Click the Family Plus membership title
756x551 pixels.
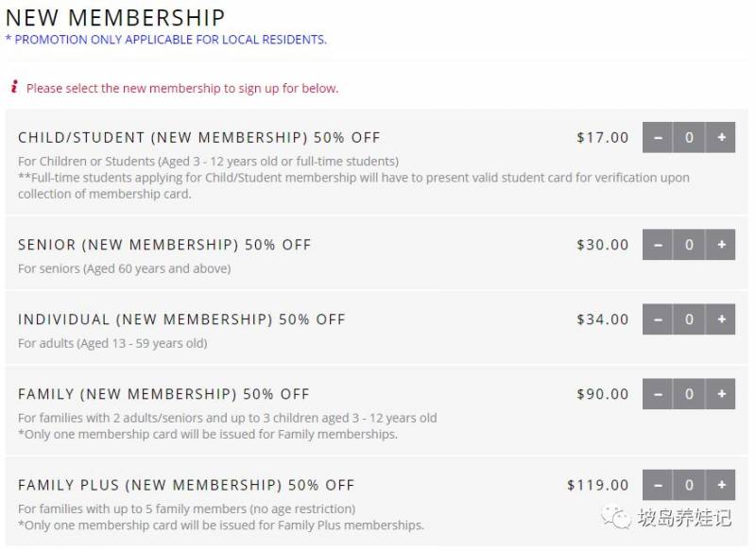(x=186, y=485)
